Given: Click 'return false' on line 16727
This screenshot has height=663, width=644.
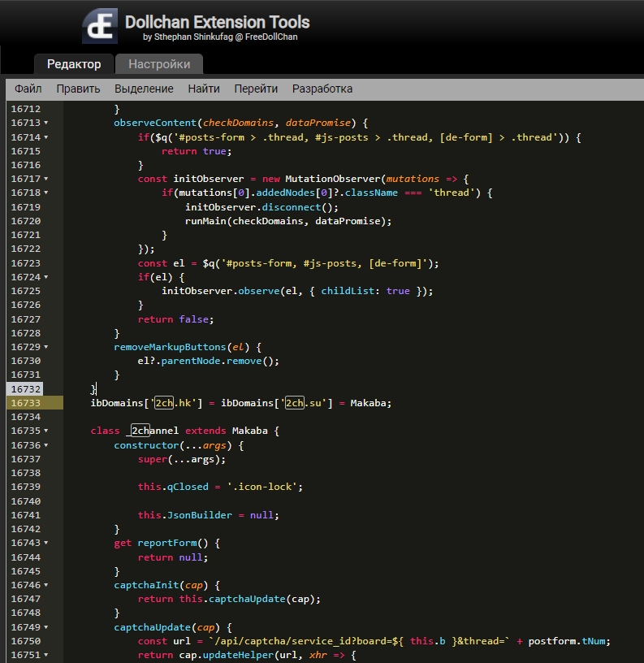Looking at the screenshot, I should 173,319.
